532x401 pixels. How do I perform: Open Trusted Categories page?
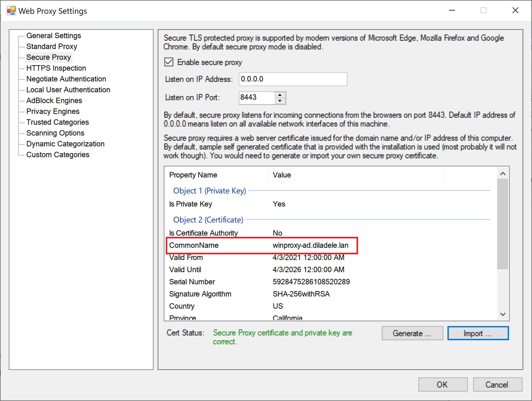pos(57,122)
